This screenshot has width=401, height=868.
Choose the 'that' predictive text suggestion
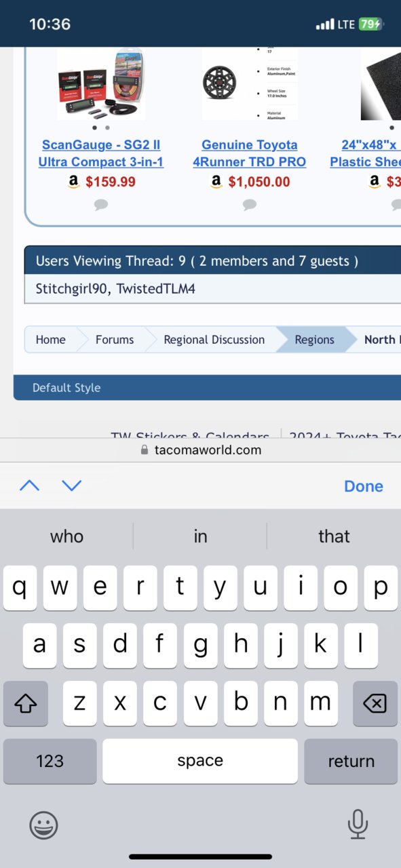pyautogui.click(x=334, y=536)
